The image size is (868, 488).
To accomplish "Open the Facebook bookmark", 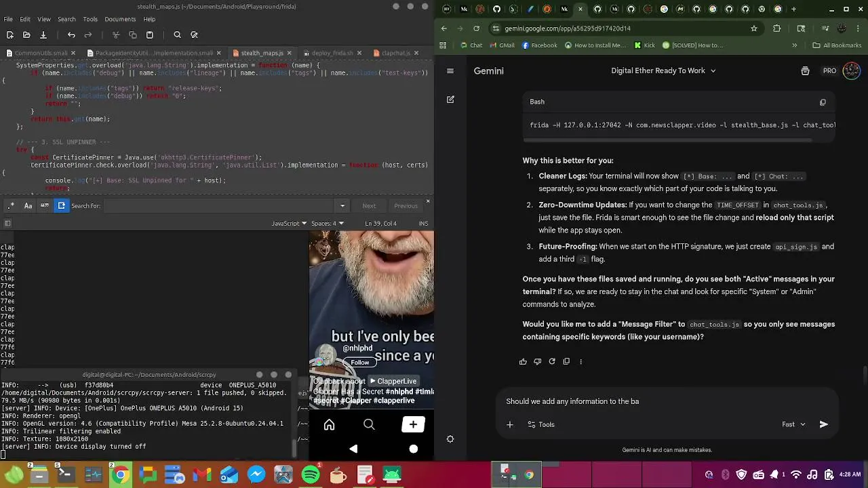I will pos(539,45).
